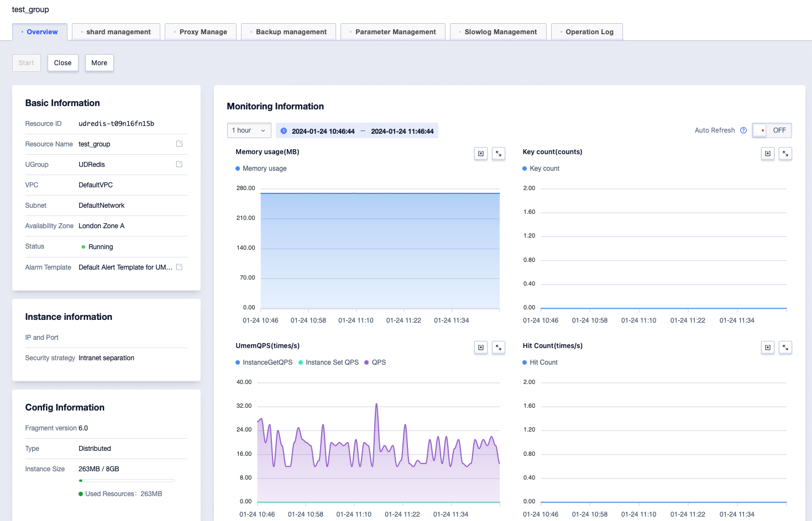
Task: Click the Monitoring Information heading
Action: click(x=275, y=106)
